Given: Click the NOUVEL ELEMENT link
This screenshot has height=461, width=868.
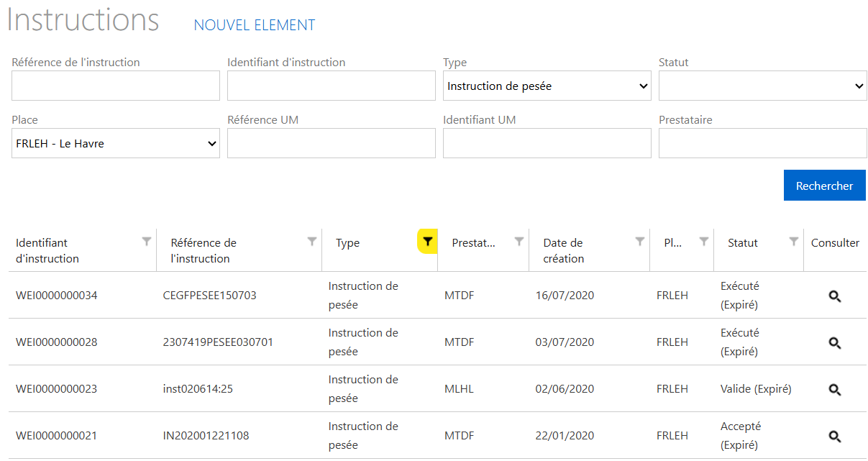Looking at the screenshot, I should click(255, 25).
